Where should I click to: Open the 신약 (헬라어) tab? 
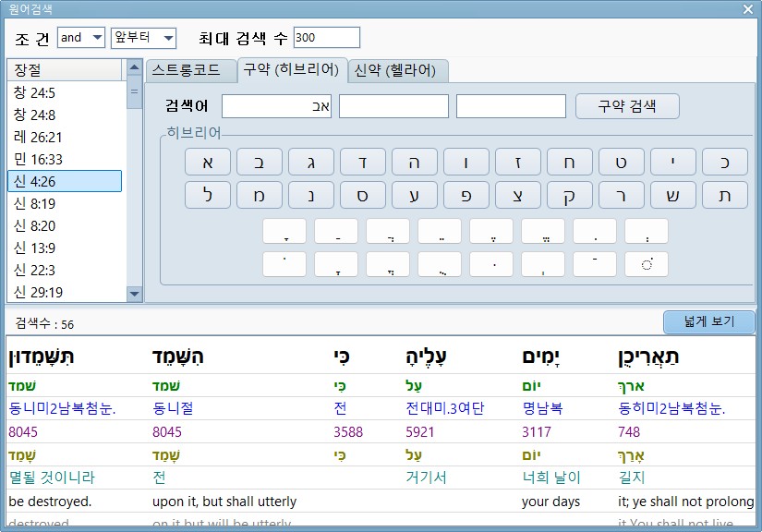pos(399,70)
